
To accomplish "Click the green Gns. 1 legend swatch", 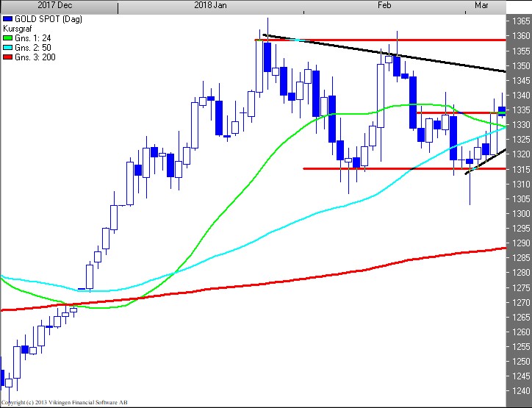I will 8,37.
